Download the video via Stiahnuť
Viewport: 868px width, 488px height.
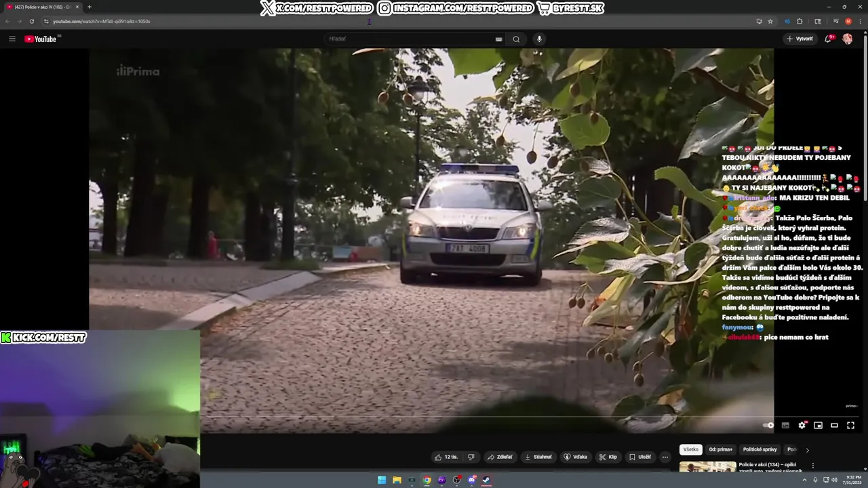click(x=538, y=457)
